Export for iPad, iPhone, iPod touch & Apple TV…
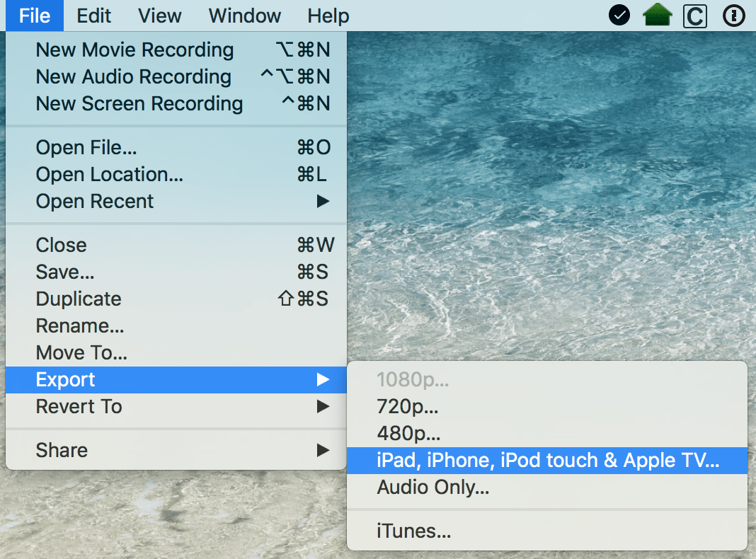756x559 pixels. tap(547, 461)
